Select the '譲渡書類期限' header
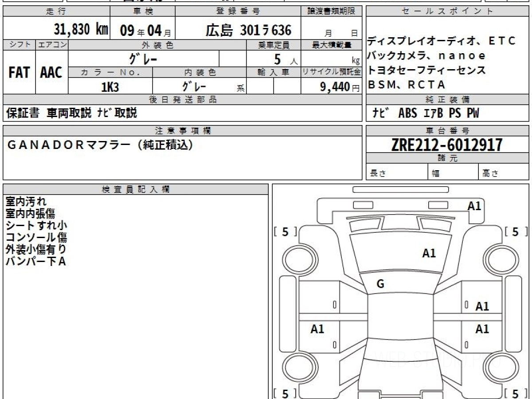Screen dimensions: 532x399 click(332, 12)
